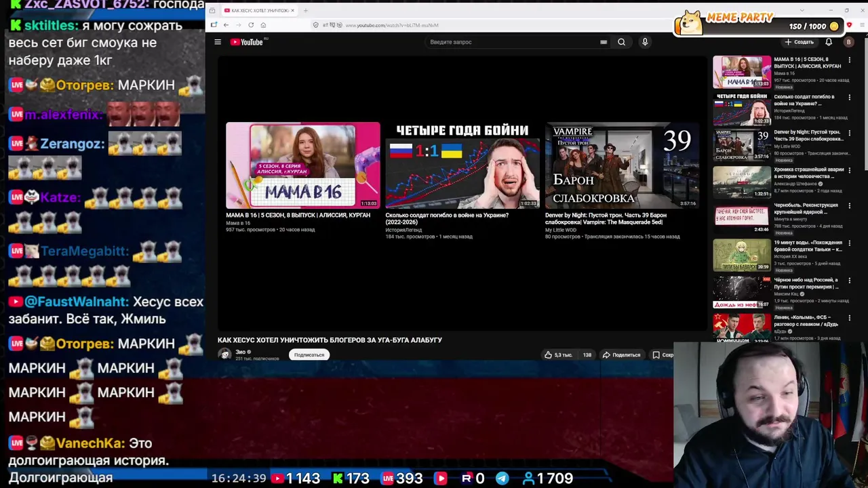The image size is (868, 488).
Task: Open YouTube notifications bell
Action: [x=829, y=42]
